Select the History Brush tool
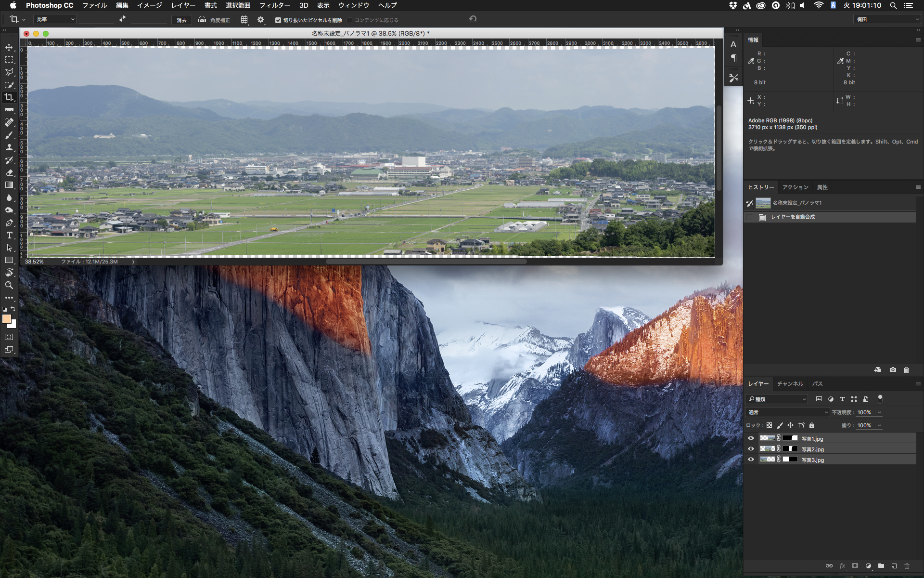This screenshot has width=924, height=578. 9,160
